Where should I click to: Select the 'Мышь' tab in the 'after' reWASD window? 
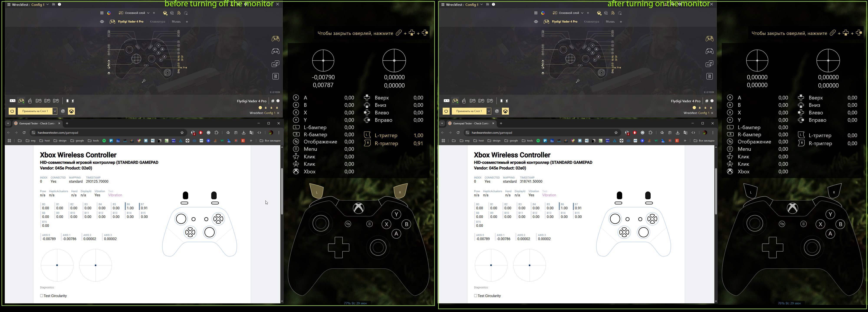[x=610, y=21]
